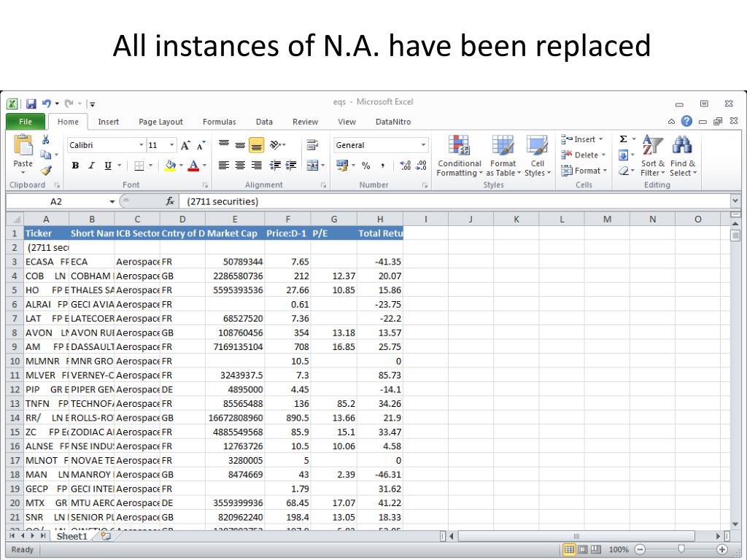Apply the Borders icon
The height and width of the screenshot is (560, 747).
139,166
